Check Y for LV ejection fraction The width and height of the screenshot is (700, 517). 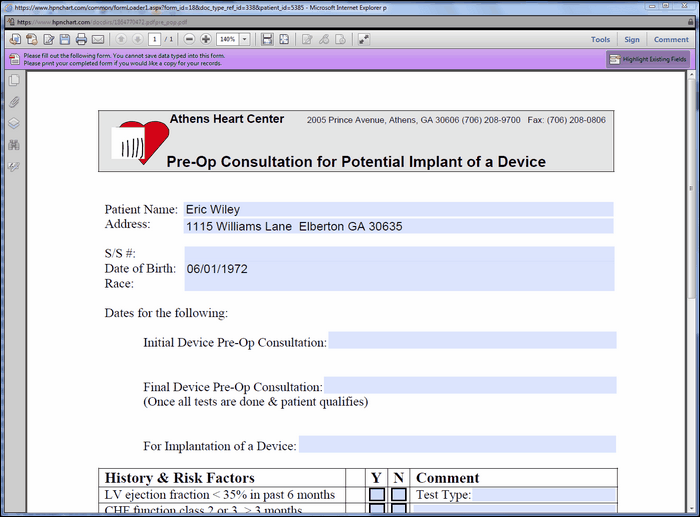click(377, 494)
